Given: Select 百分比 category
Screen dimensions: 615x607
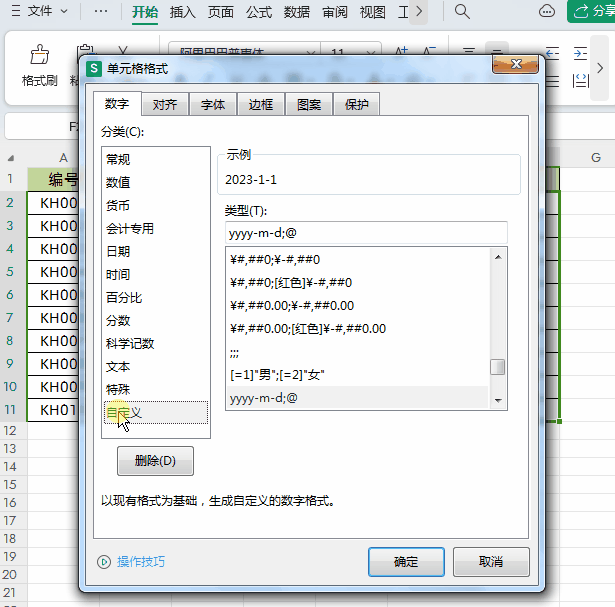Looking at the screenshot, I should coord(156,298).
